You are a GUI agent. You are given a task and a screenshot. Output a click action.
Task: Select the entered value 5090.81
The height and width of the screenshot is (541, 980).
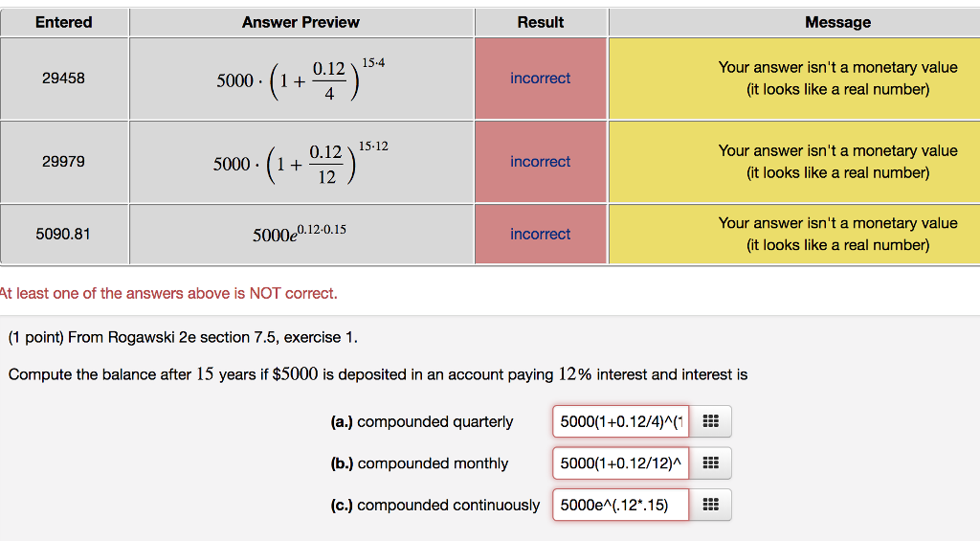point(63,234)
